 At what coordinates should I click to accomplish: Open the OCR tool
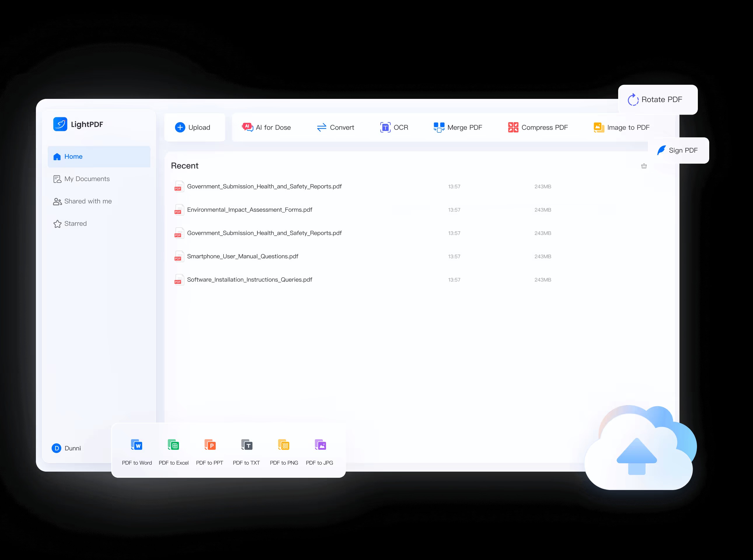[x=394, y=127]
